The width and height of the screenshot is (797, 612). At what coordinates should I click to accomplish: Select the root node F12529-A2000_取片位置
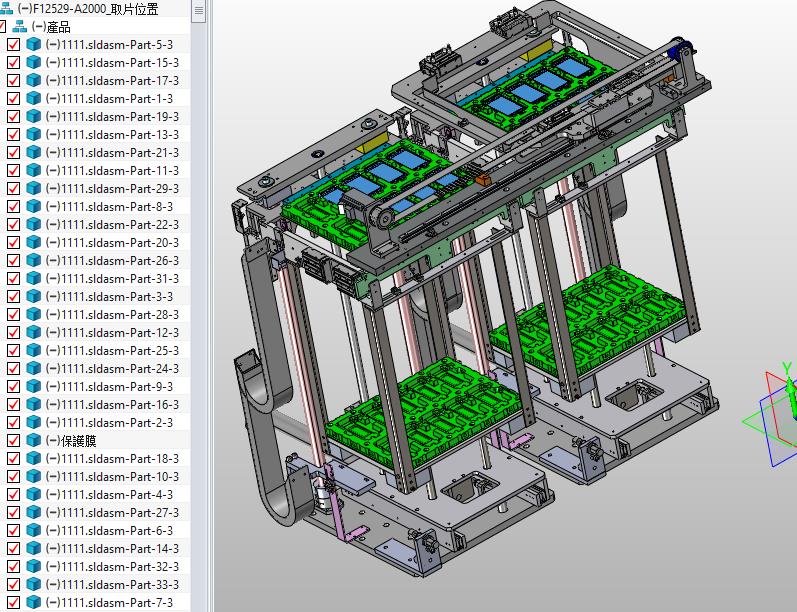87,9
